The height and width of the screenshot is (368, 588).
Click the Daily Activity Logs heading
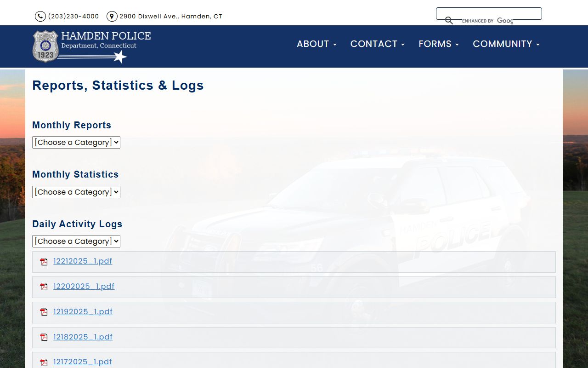(x=77, y=224)
